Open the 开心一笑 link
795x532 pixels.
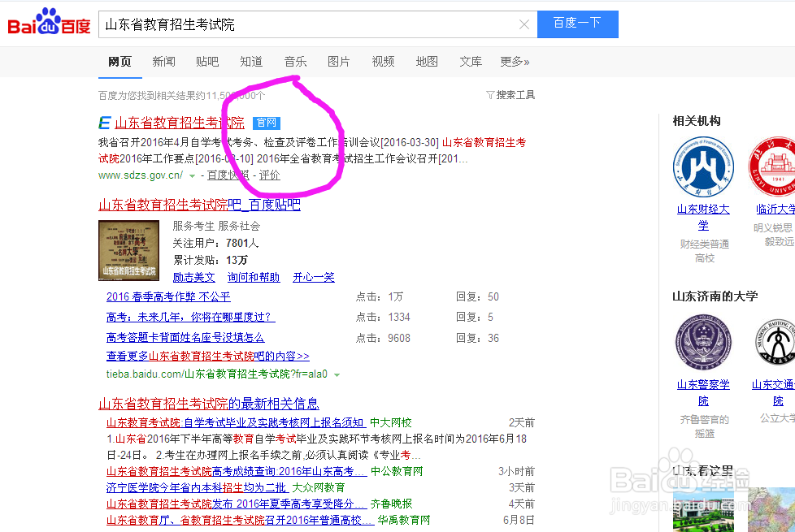pos(313,277)
